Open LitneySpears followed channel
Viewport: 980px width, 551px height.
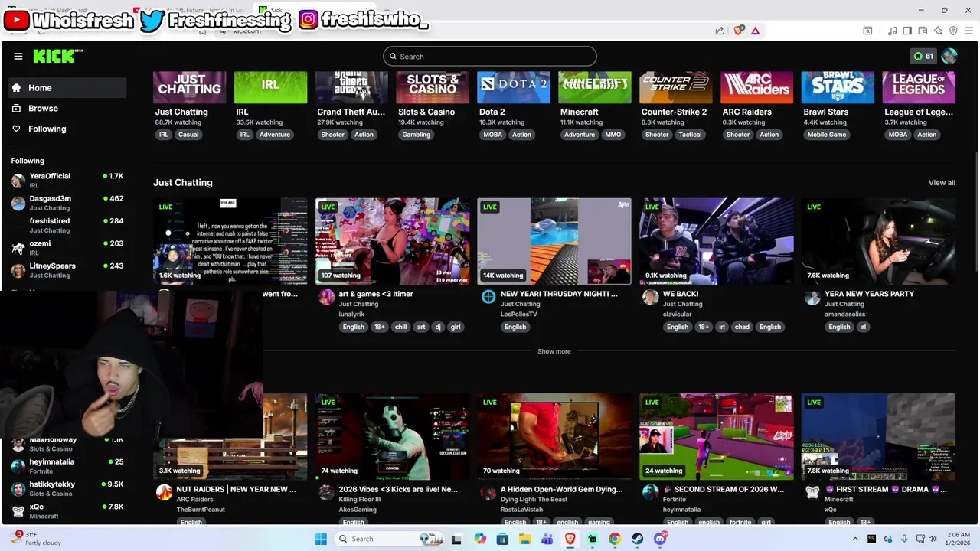coord(67,270)
